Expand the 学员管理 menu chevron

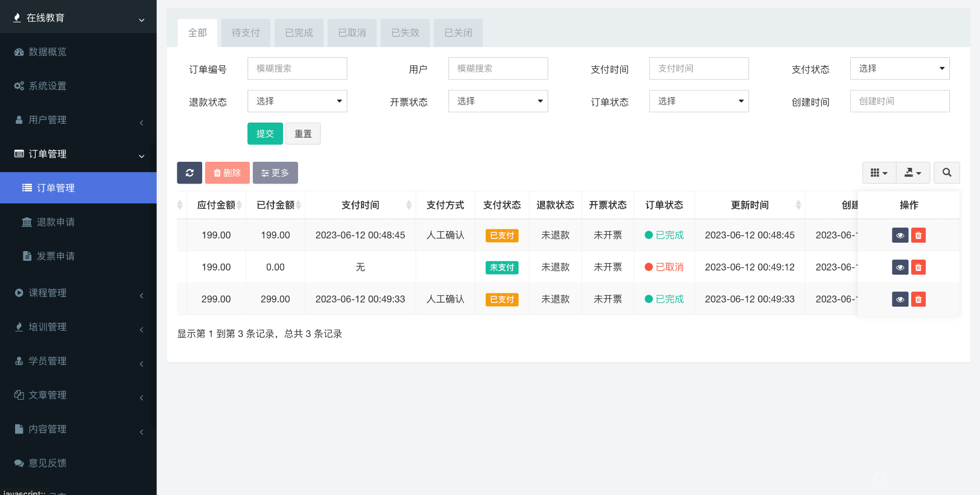click(142, 363)
